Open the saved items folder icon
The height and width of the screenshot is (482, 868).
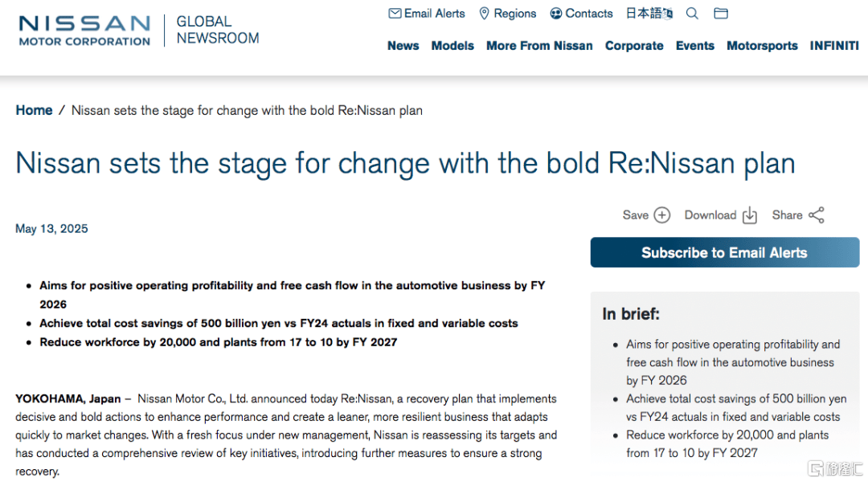click(x=721, y=14)
